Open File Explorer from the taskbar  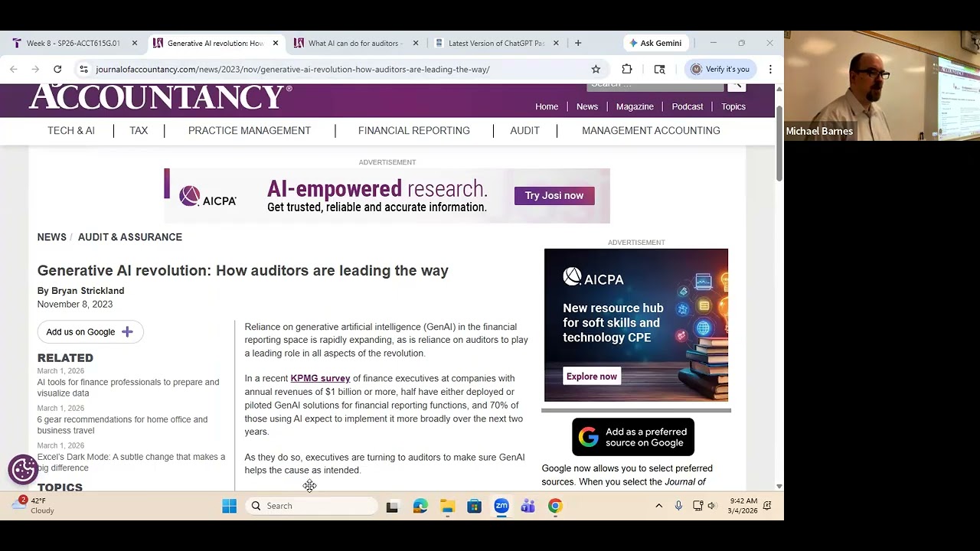tap(447, 506)
